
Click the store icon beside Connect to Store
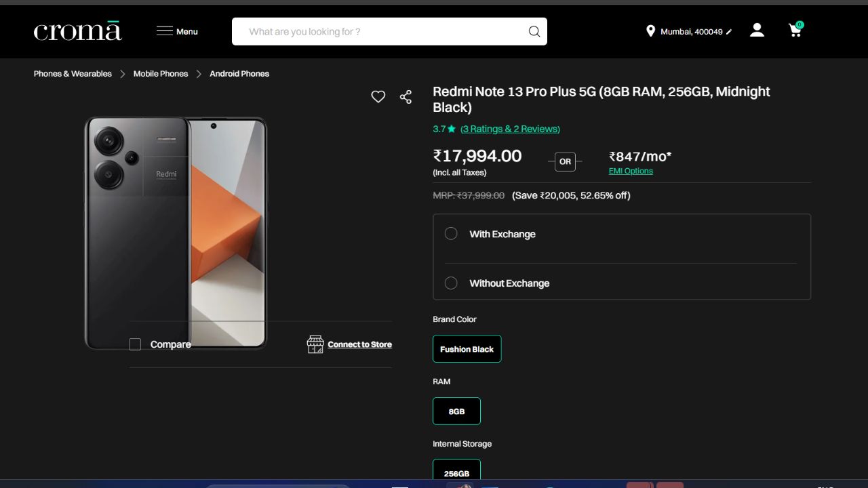click(x=315, y=344)
